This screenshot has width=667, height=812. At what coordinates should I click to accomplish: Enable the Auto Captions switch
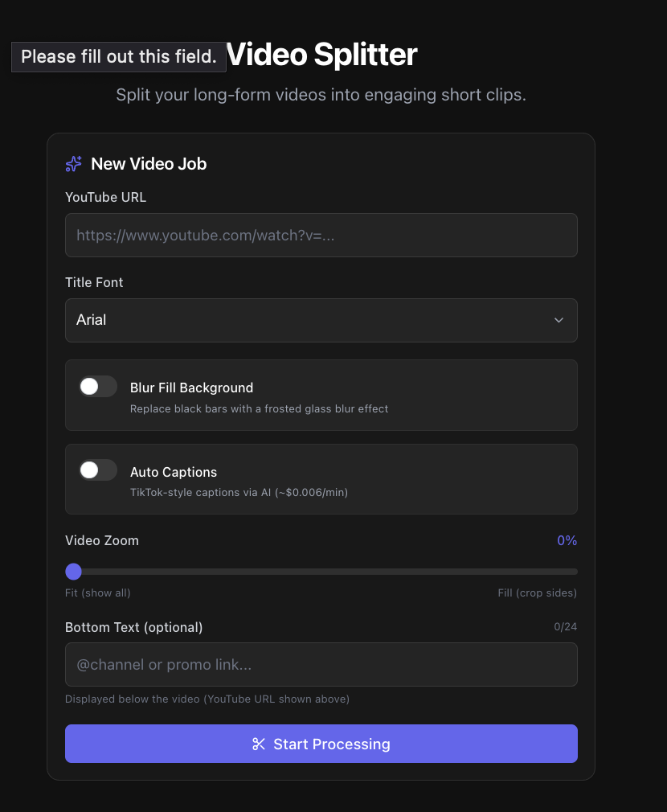pos(98,470)
